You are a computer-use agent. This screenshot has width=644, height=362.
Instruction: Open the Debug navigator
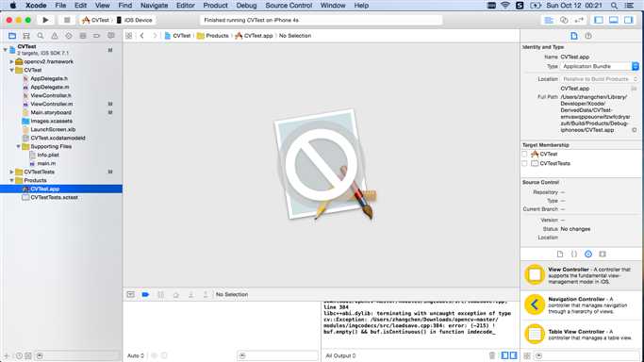coord(83,36)
